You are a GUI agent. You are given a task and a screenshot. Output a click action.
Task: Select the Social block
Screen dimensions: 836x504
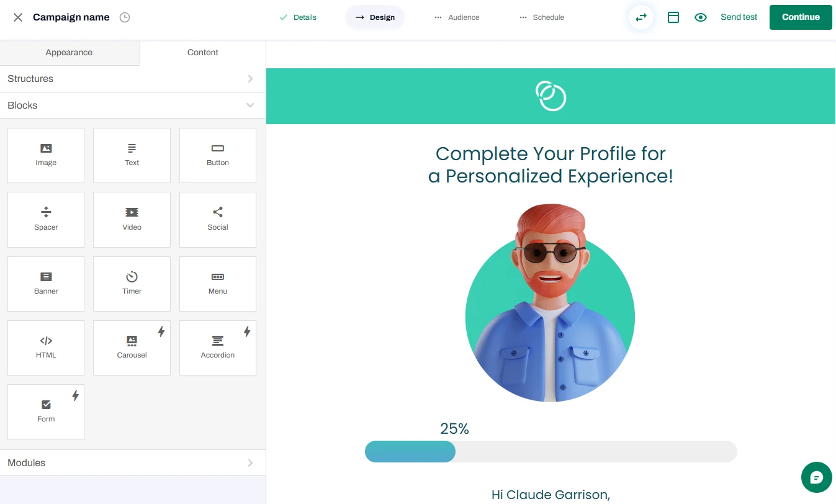(x=218, y=219)
